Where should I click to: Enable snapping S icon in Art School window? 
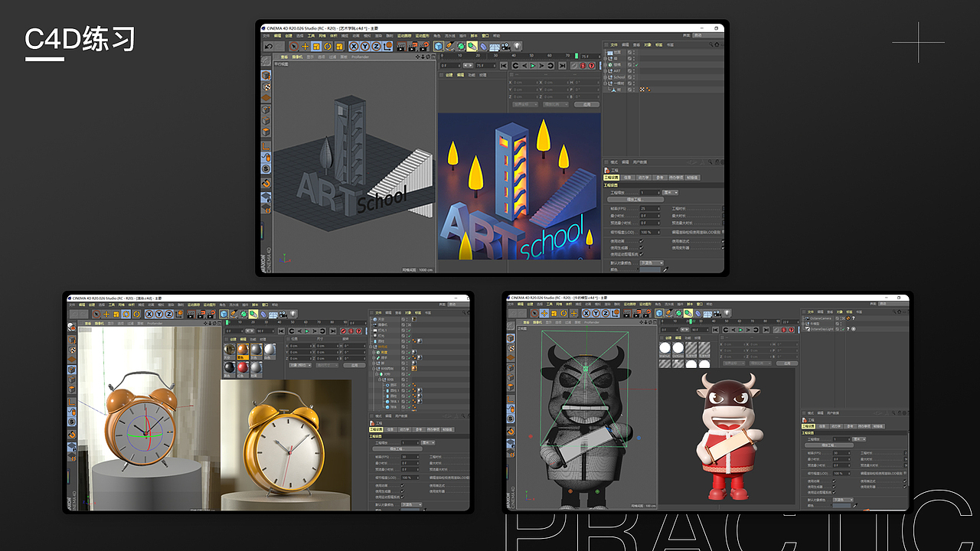[266, 169]
